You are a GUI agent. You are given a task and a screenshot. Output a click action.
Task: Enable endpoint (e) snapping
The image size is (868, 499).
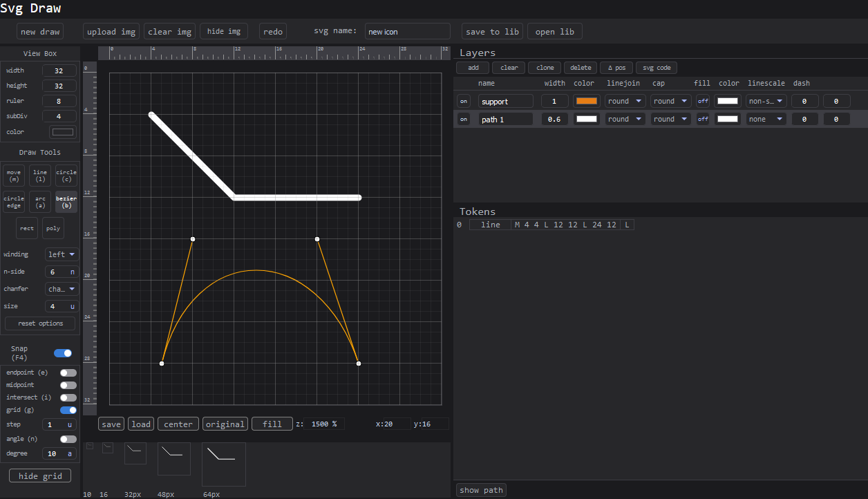(68, 373)
